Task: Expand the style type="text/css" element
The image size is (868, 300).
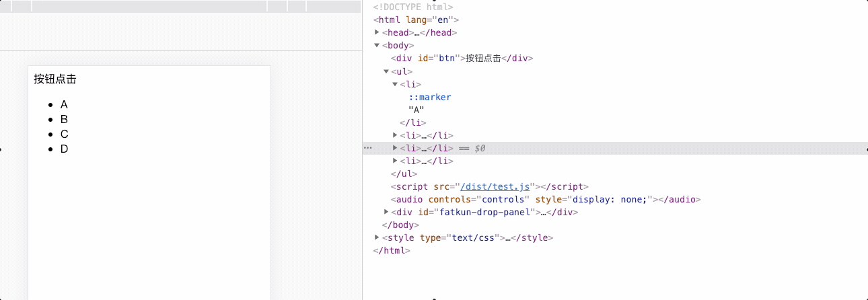Action: (x=377, y=237)
